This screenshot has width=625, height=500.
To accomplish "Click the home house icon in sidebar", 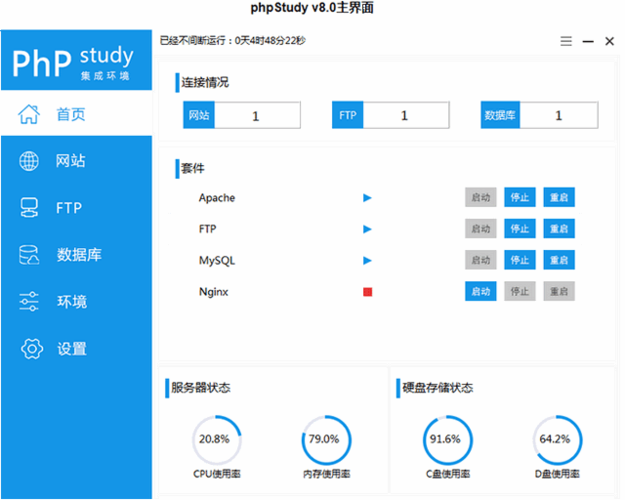I will tap(29, 114).
